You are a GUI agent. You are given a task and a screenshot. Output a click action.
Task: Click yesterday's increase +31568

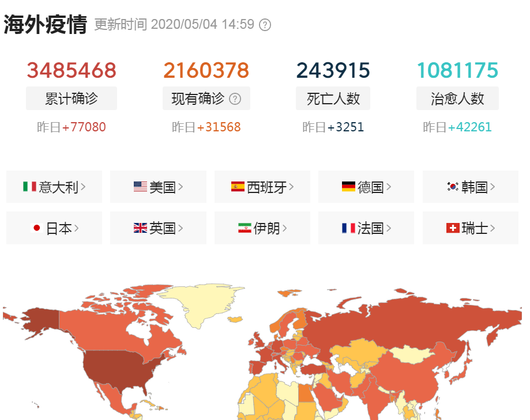219,127
